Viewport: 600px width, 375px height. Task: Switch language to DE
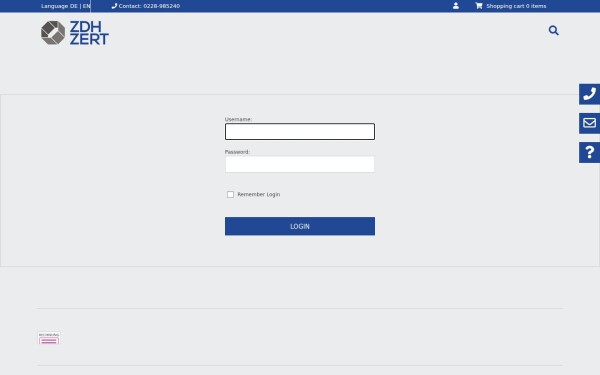click(x=74, y=6)
